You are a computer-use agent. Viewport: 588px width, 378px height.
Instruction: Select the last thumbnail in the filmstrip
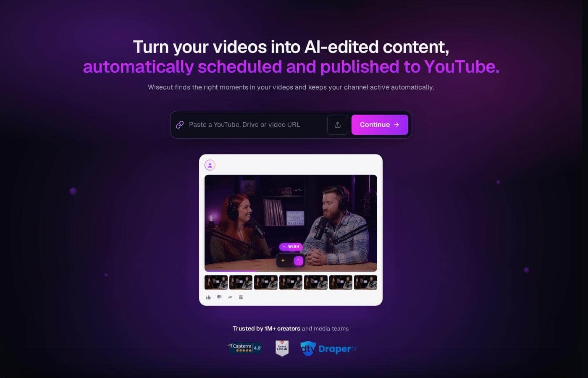[365, 283]
